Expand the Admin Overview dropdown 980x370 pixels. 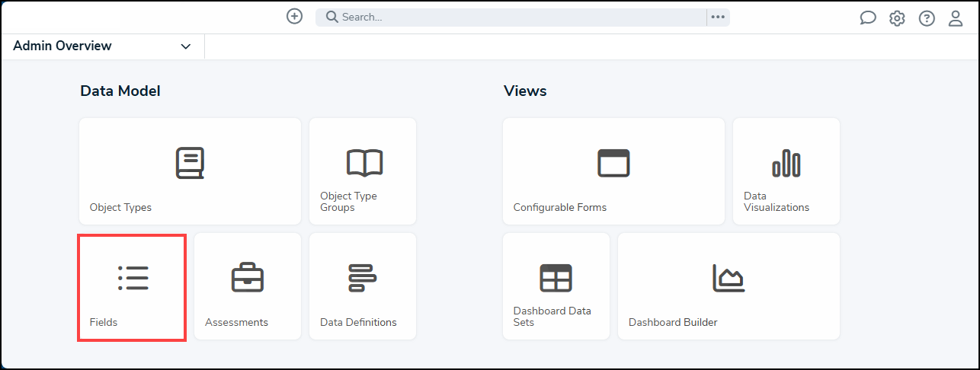point(185,46)
